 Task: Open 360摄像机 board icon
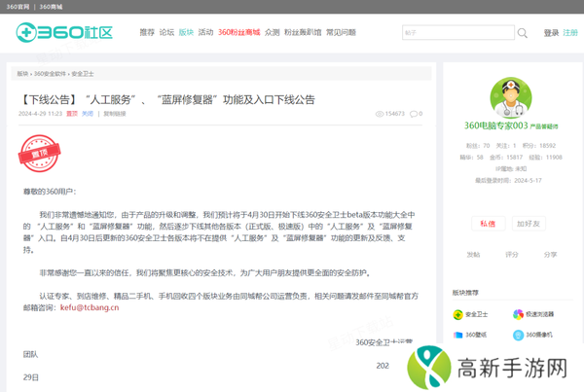(518, 335)
